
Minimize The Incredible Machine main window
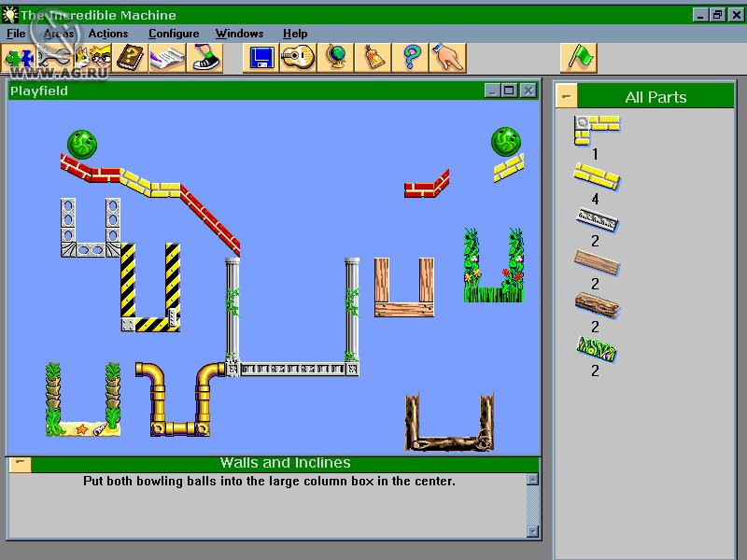tap(700, 15)
